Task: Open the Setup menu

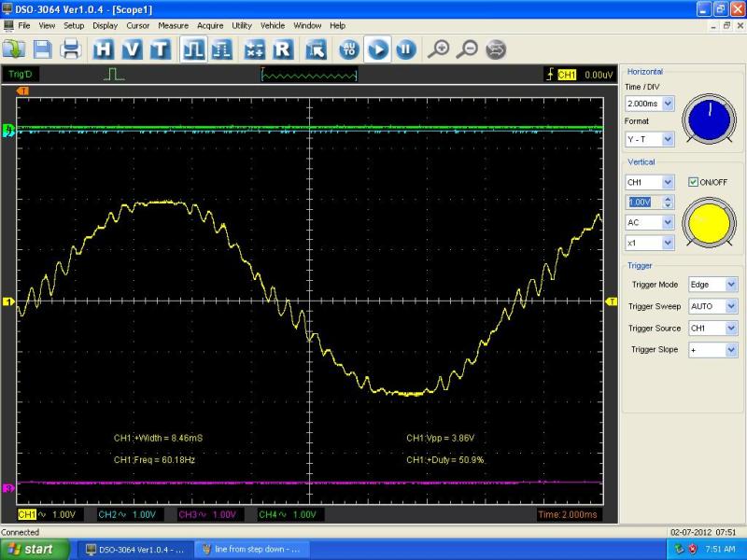Action: coord(74,25)
